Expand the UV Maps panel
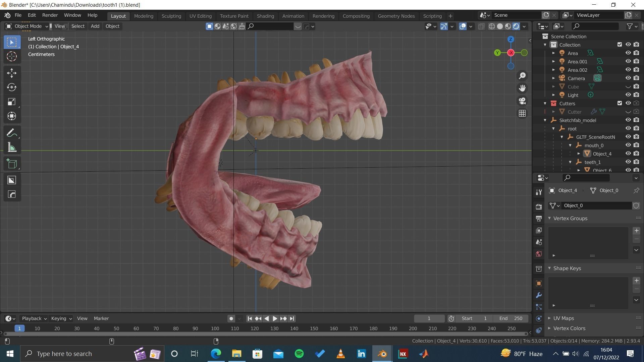The image size is (644, 362). point(549,318)
